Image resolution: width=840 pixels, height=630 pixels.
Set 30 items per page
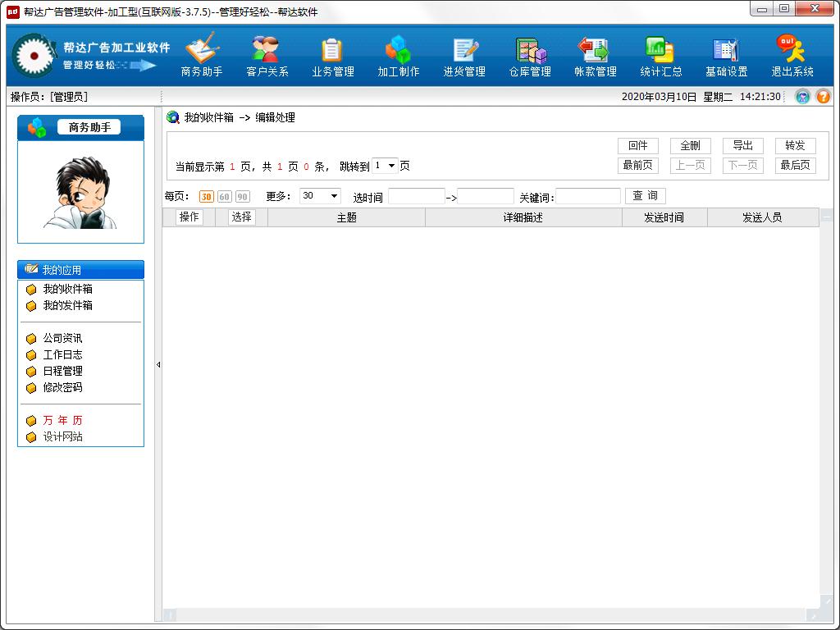pyautogui.click(x=206, y=197)
